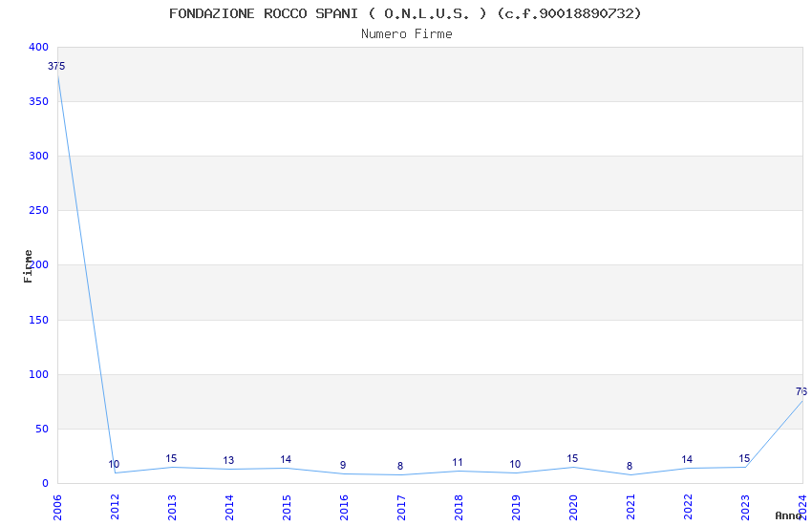The width and height of the screenshot is (812, 525).
Task: Click x-axis year 2017
Action: 401,507
